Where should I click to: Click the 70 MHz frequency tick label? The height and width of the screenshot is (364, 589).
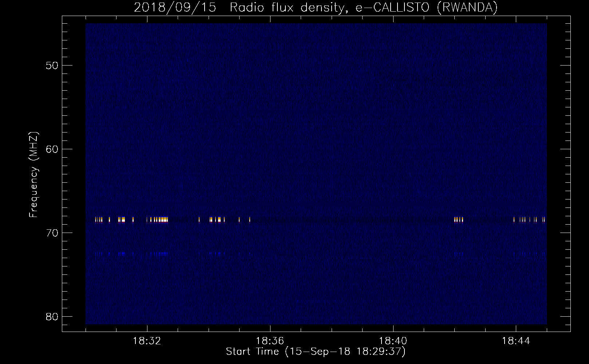pyautogui.click(x=52, y=233)
